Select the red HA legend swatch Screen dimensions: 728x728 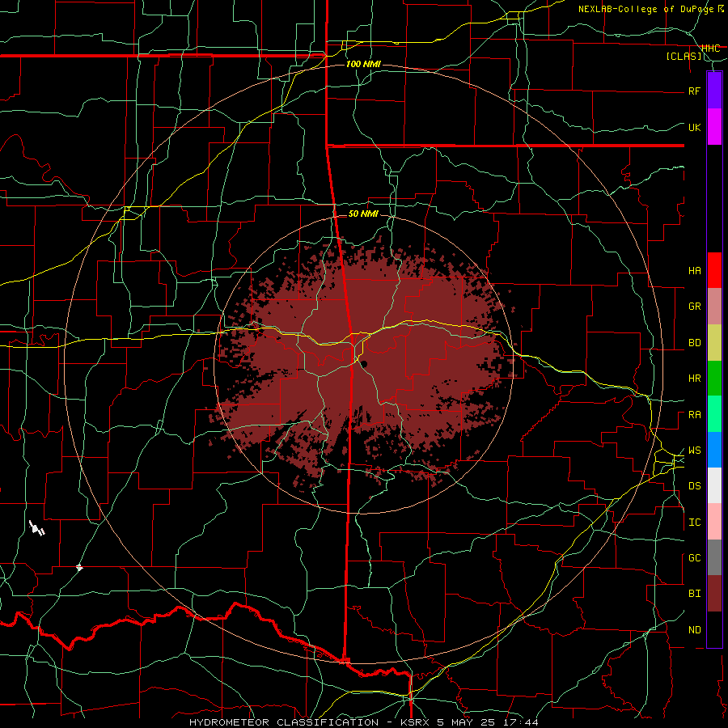pyautogui.click(x=714, y=270)
